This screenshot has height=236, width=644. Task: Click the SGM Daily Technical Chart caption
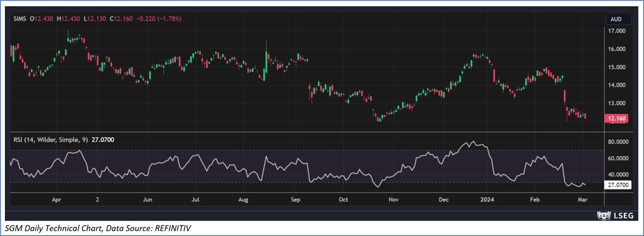coord(98,228)
